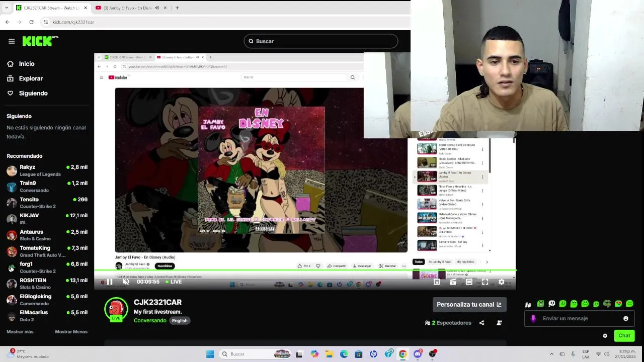The image size is (644, 362).
Task: Click the English language tag
Action: [180, 321]
